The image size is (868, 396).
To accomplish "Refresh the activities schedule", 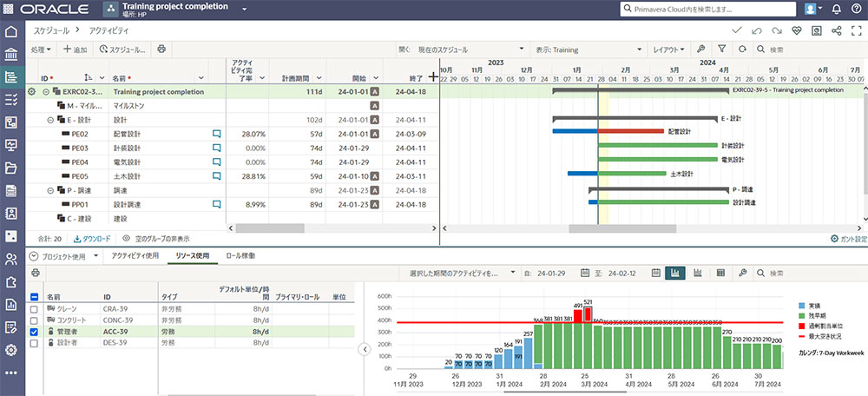I will point(742,49).
